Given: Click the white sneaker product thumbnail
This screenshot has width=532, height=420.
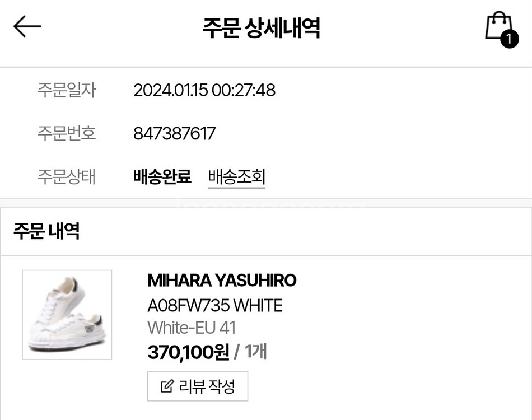Looking at the screenshot, I should point(67,315).
